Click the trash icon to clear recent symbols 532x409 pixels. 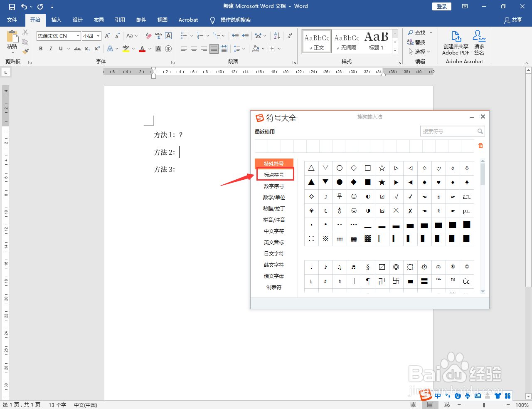480,146
